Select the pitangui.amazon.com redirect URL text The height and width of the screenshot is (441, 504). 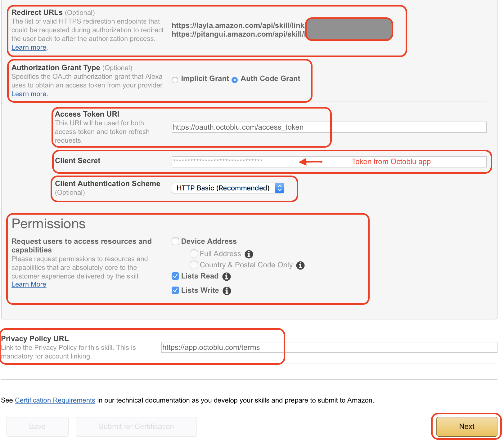point(239,34)
